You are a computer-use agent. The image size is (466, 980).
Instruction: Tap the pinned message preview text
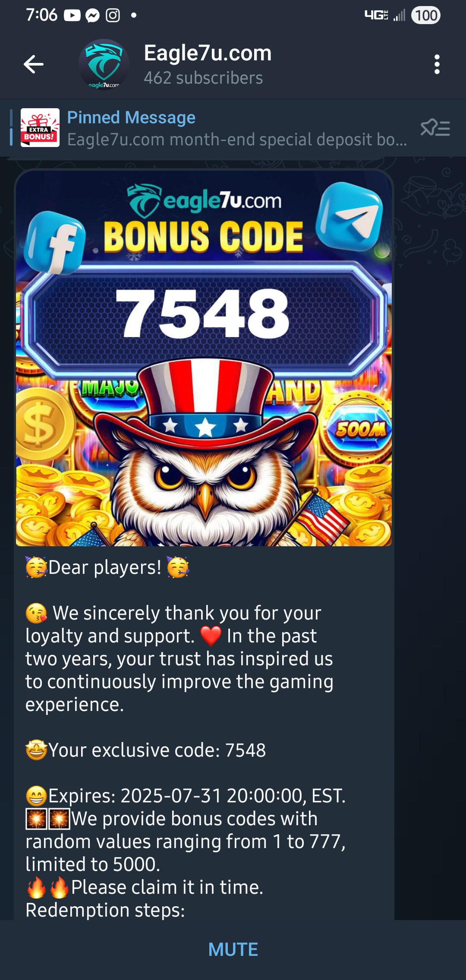point(237,140)
